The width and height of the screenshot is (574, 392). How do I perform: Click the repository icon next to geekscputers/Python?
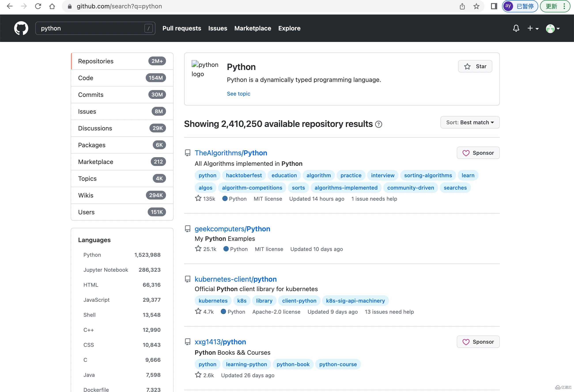pos(187,228)
